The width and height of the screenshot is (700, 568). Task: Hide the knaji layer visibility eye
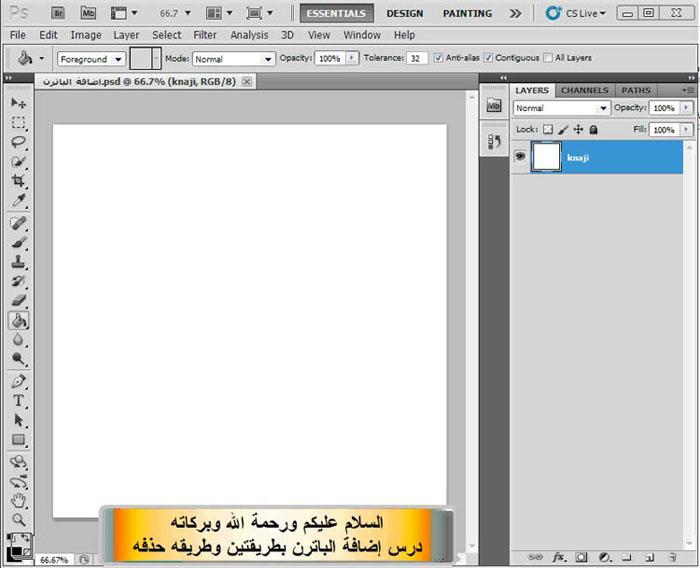pos(520,157)
